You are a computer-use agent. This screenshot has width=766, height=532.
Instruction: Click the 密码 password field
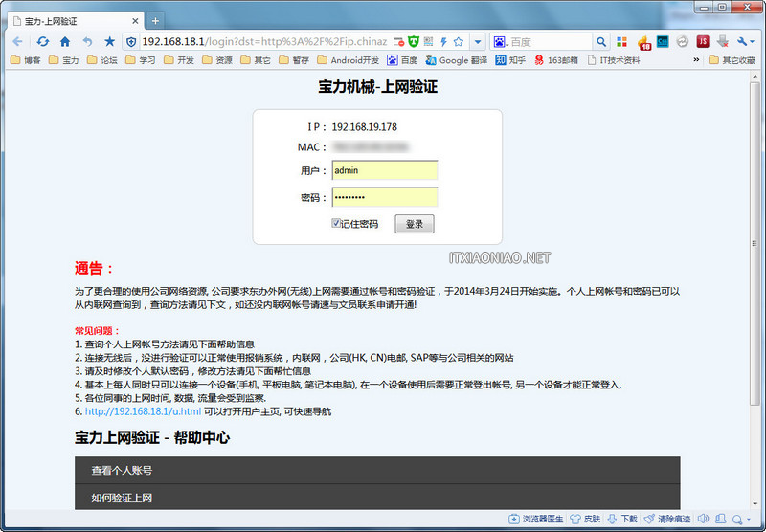[384, 197]
